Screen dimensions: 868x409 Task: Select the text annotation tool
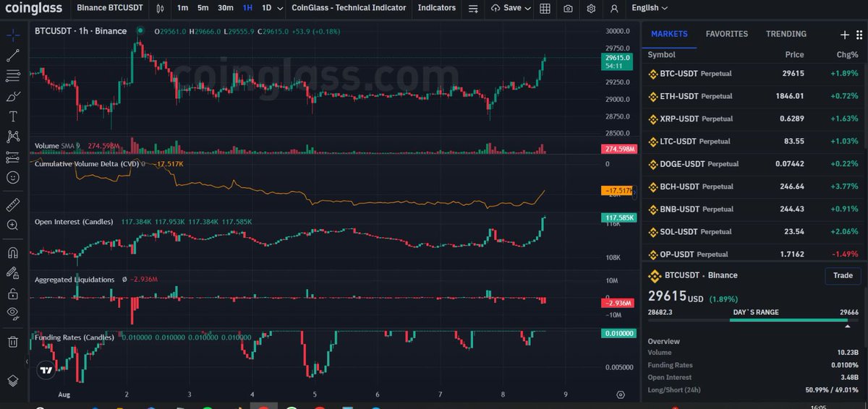[13, 116]
